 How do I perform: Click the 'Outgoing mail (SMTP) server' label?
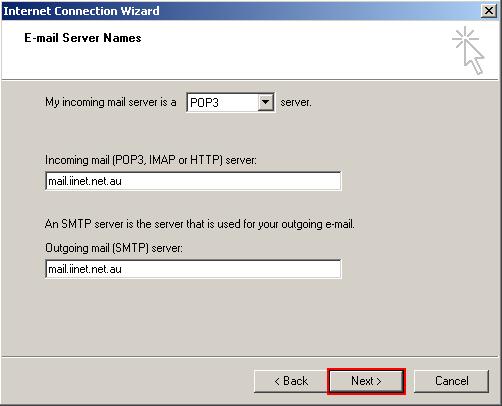coord(114,248)
